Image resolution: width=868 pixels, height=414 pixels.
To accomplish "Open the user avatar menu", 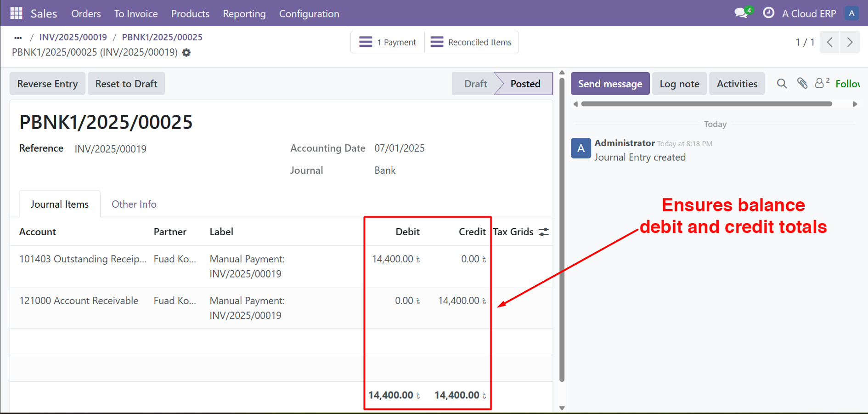I will click(x=851, y=13).
